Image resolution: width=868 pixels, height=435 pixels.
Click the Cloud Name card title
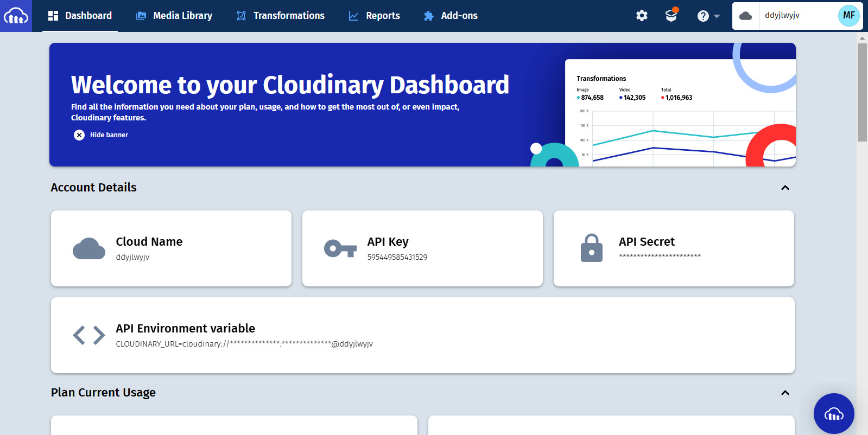(149, 242)
